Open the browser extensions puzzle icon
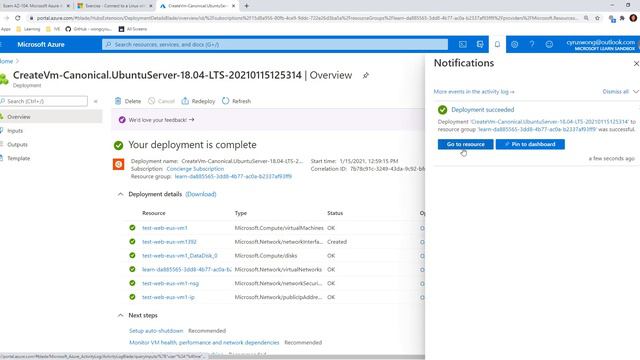The height and width of the screenshot is (360, 640). click(622, 18)
